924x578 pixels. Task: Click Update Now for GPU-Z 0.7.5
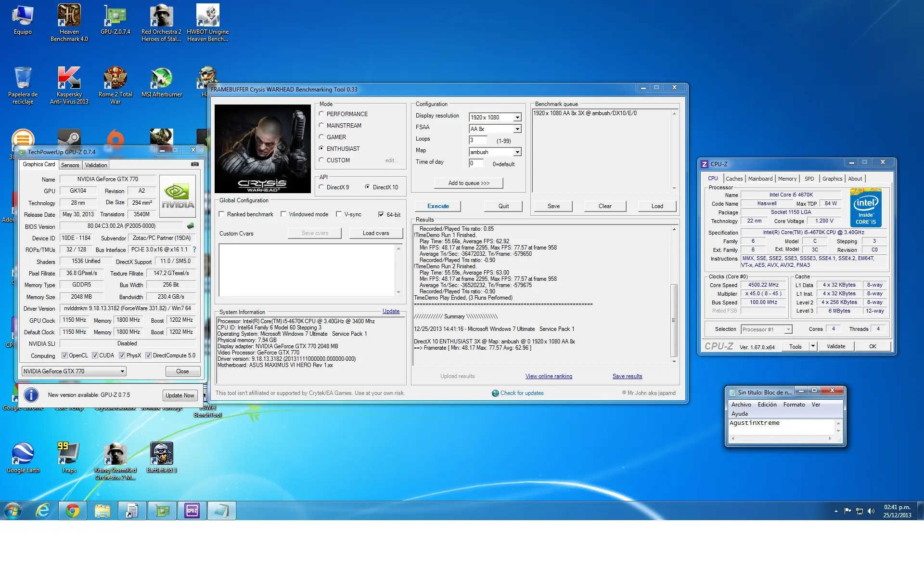coord(180,395)
